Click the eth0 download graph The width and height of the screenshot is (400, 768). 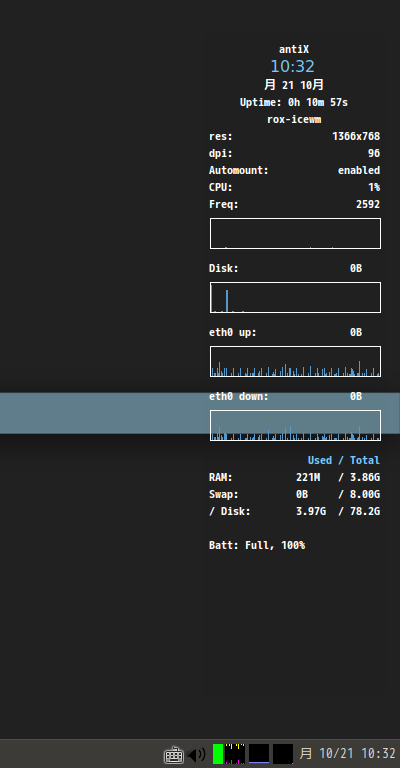click(295, 425)
